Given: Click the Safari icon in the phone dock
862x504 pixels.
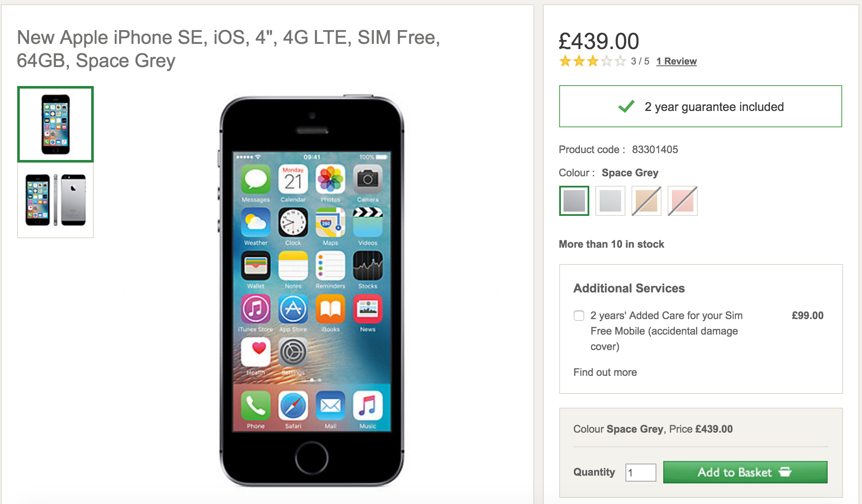Looking at the screenshot, I should click(x=293, y=405).
